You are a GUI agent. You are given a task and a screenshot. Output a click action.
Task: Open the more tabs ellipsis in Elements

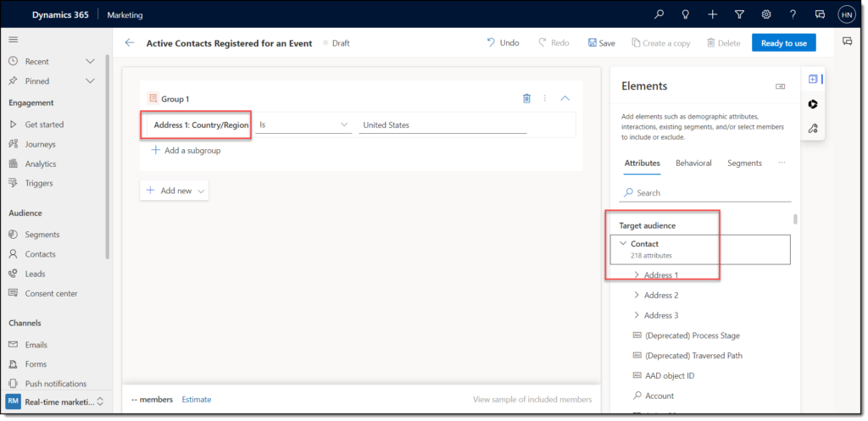[782, 163]
